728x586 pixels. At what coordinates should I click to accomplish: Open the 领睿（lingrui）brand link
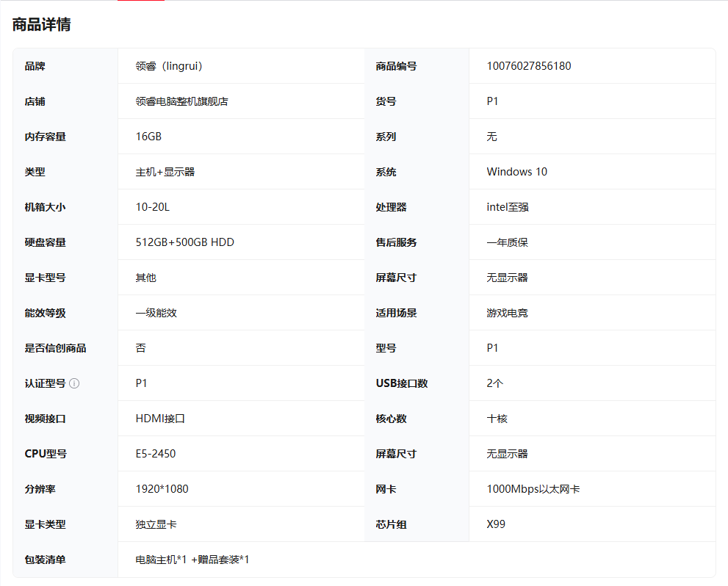(x=169, y=66)
